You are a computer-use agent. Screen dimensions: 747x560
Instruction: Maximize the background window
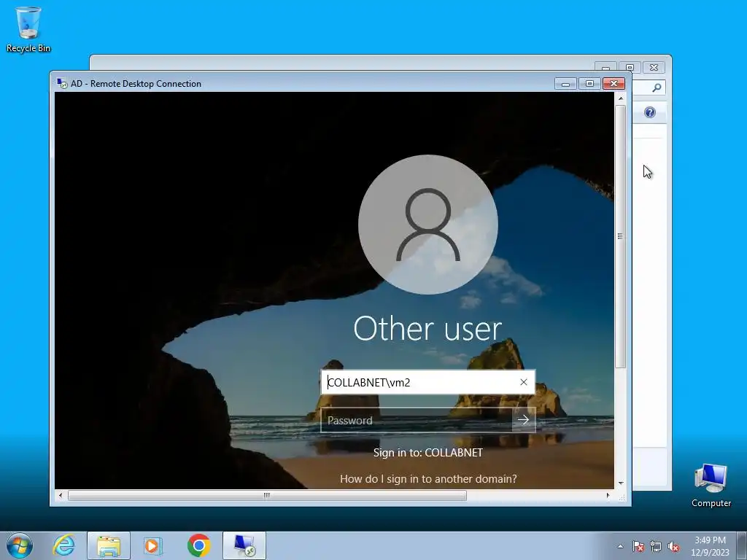point(630,67)
